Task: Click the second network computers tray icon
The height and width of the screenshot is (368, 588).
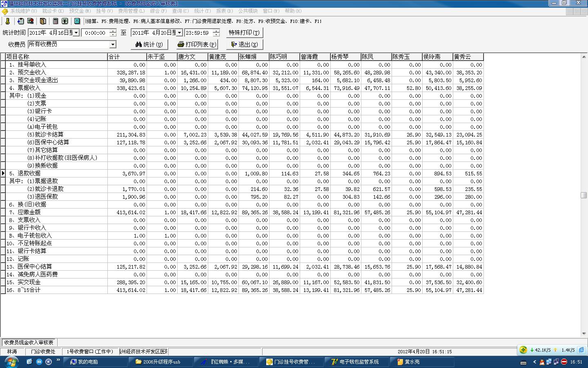Action: [x=557, y=362]
